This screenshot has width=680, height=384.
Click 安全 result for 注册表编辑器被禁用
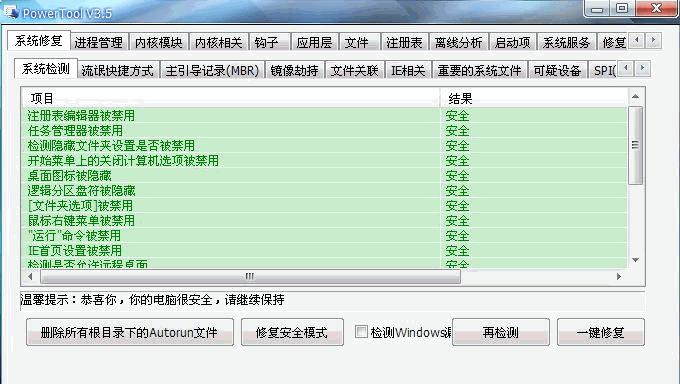[457, 116]
